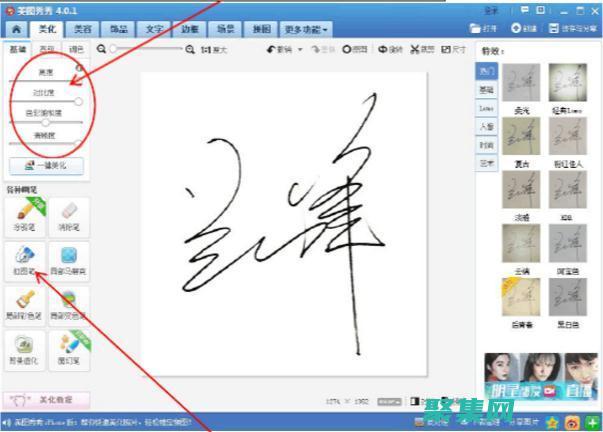The width and height of the screenshot is (603, 432).
Task: Select the 局部彩色笔 color pen tool
Action: (24, 302)
